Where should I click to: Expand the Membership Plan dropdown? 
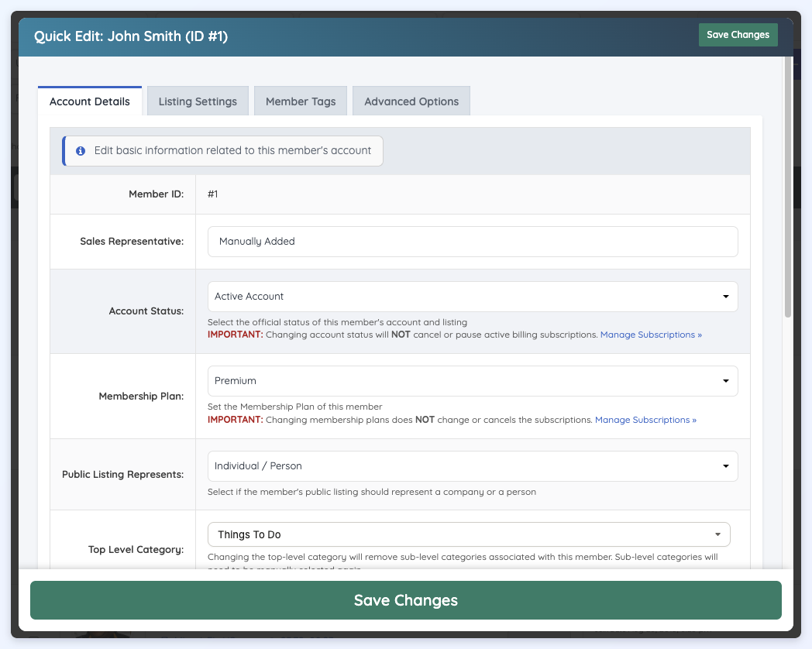point(473,381)
